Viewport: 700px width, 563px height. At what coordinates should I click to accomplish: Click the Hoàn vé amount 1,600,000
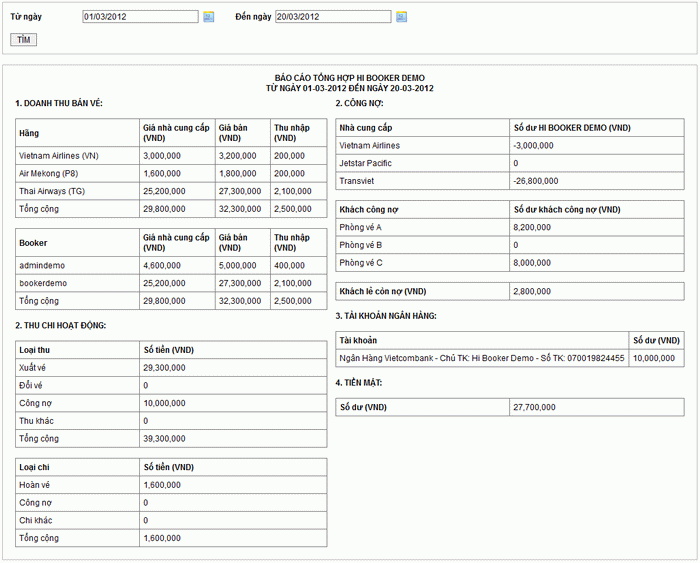[x=162, y=485]
